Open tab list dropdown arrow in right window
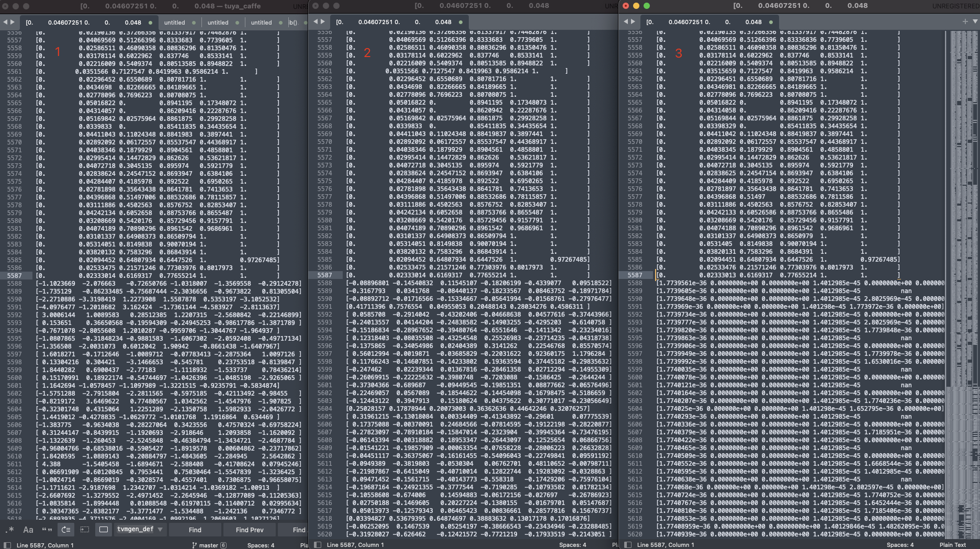980x549 pixels. (975, 21)
